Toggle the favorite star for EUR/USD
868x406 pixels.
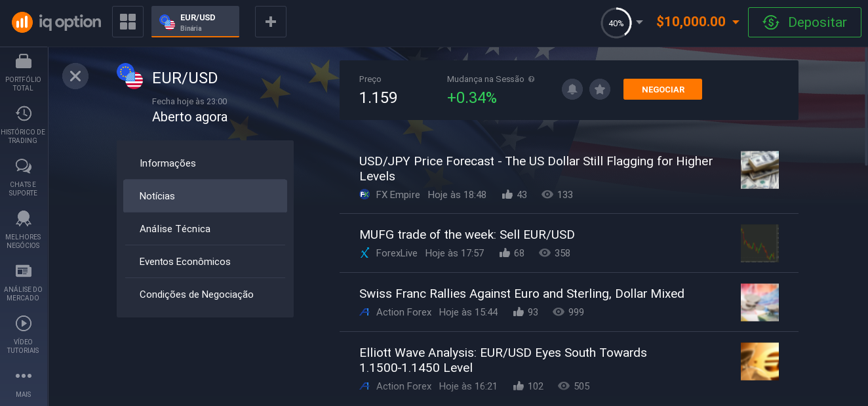[600, 89]
